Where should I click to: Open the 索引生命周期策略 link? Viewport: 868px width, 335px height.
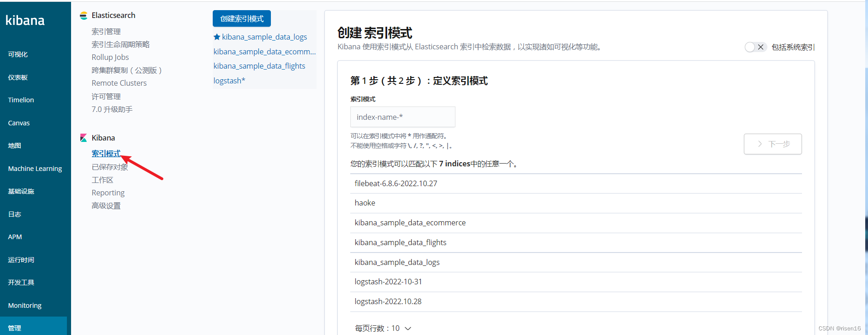(120, 44)
